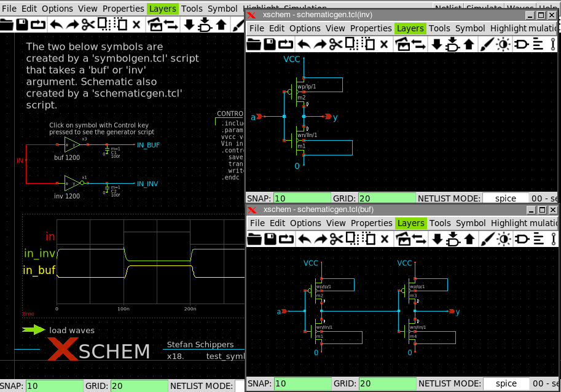Expand the Properties dropdown in the main window
This screenshot has height=392, width=561.
pos(123,9)
